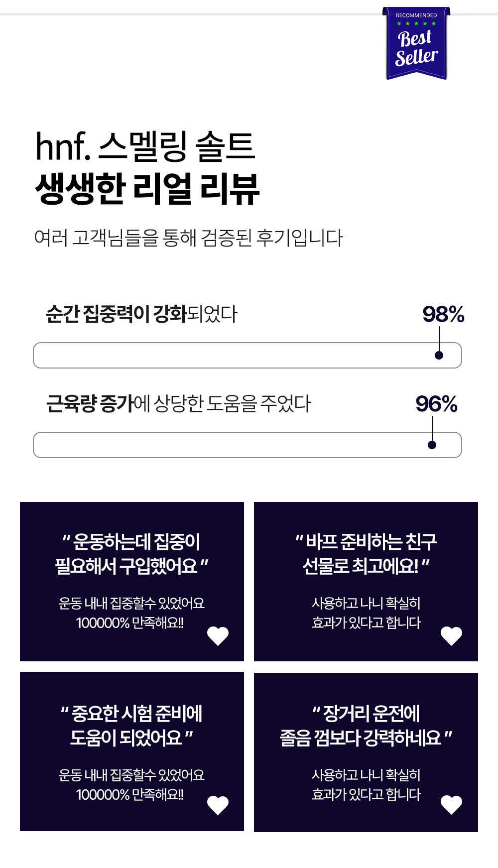Click the 근육량 증가에 상당한 도움을 주었다 label
This screenshot has width=498, height=868.
(178, 403)
